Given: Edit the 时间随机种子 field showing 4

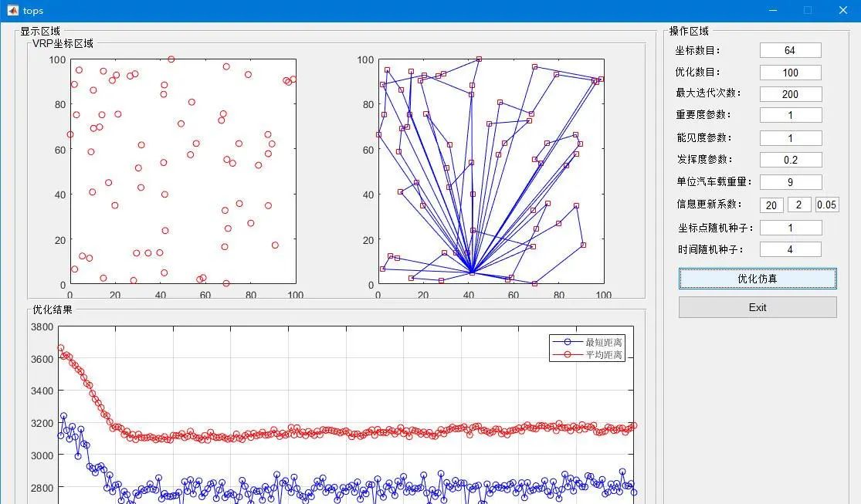Looking at the screenshot, I should [790, 249].
